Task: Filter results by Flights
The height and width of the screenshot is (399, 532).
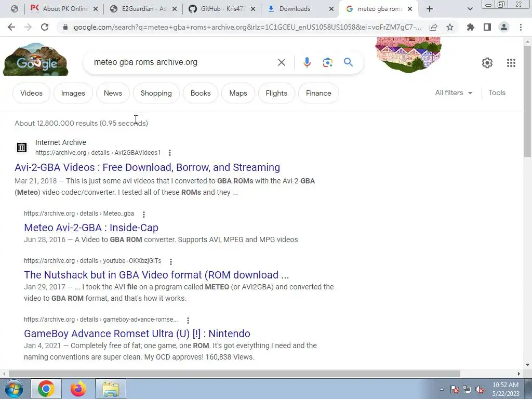Action: pos(276,93)
